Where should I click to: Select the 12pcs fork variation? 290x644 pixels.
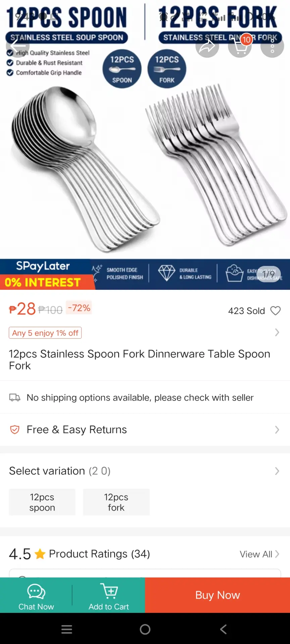tap(116, 502)
